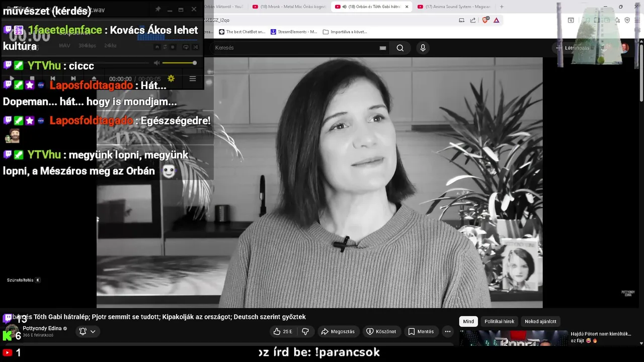The height and width of the screenshot is (362, 644).
Task: Open the on-screen keyboard in search box
Action: point(383,48)
